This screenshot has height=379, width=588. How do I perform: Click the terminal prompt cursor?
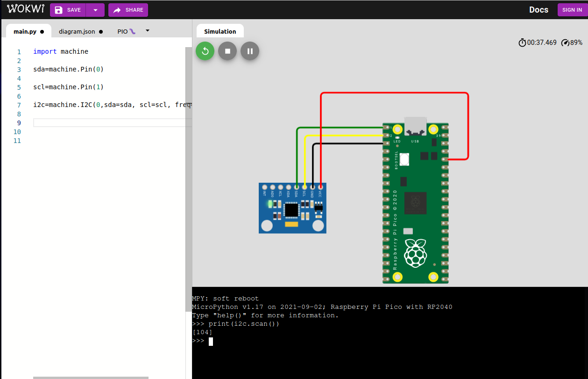pyautogui.click(x=211, y=341)
